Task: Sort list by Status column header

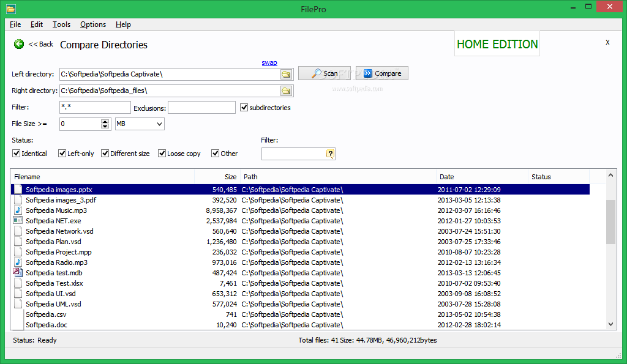Action: pyautogui.click(x=558, y=177)
